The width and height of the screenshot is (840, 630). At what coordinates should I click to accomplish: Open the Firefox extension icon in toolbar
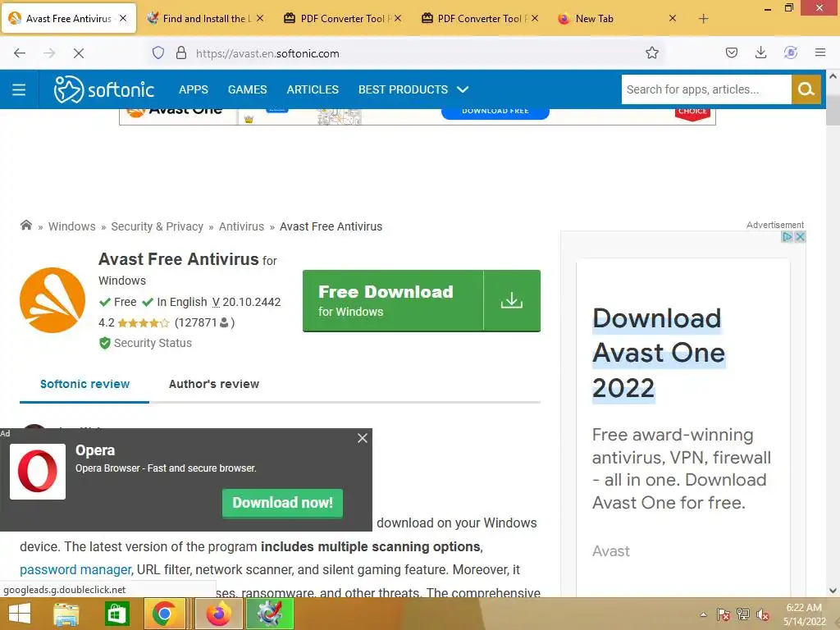point(791,52)
